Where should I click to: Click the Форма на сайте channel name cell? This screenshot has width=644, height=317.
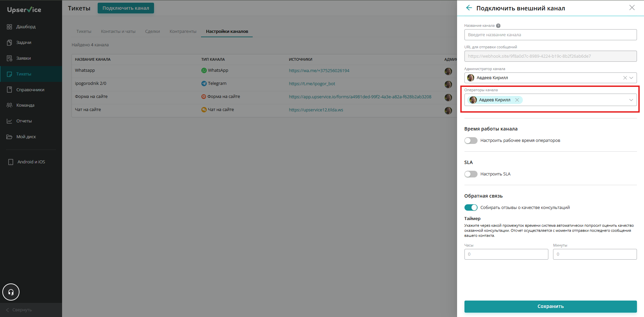91,97
